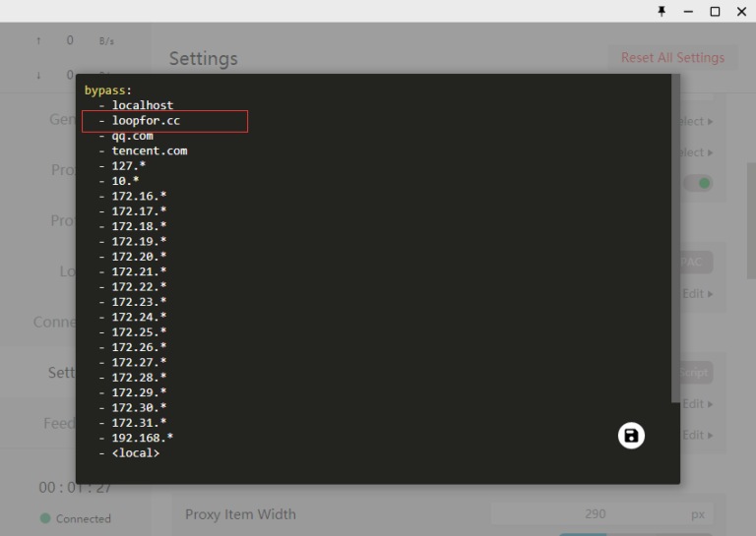Image resolution: width=756 pixels, height=536 pixels.
Task: Maximize the application window
Action: tap(716, 11)
